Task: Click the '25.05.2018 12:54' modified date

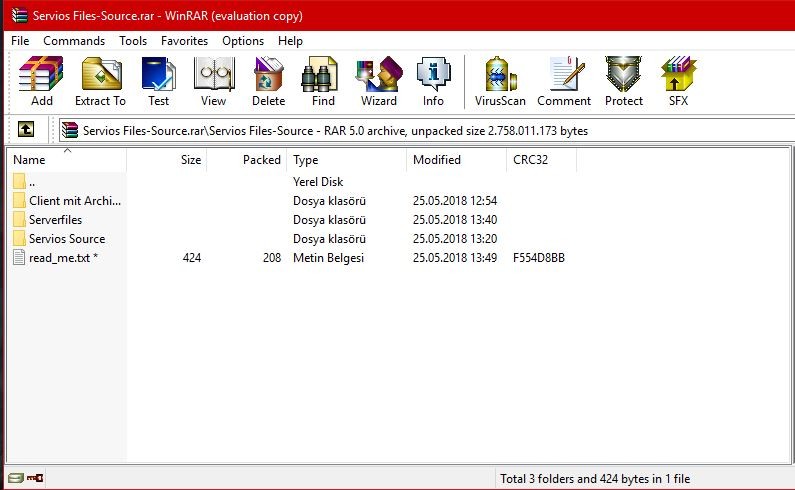Action: 455,201
